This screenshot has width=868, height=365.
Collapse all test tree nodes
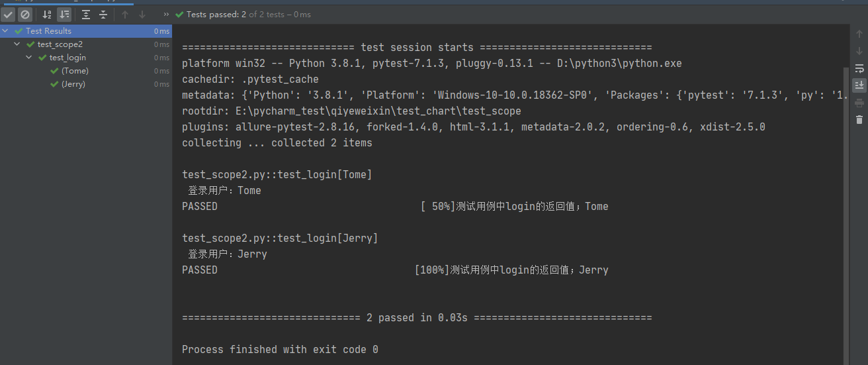tap(103, 14)
